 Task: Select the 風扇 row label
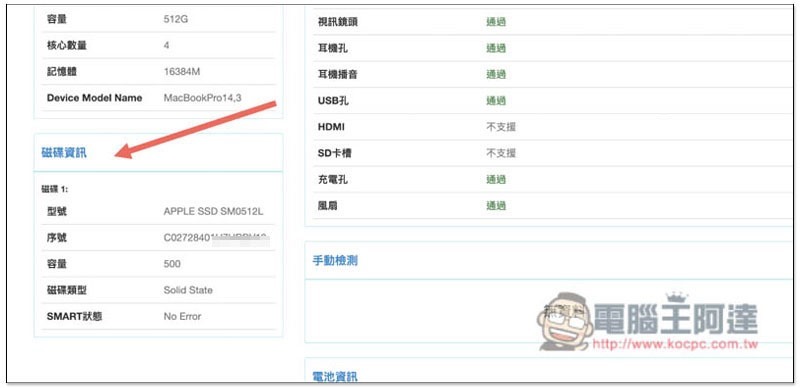(328, 206)
